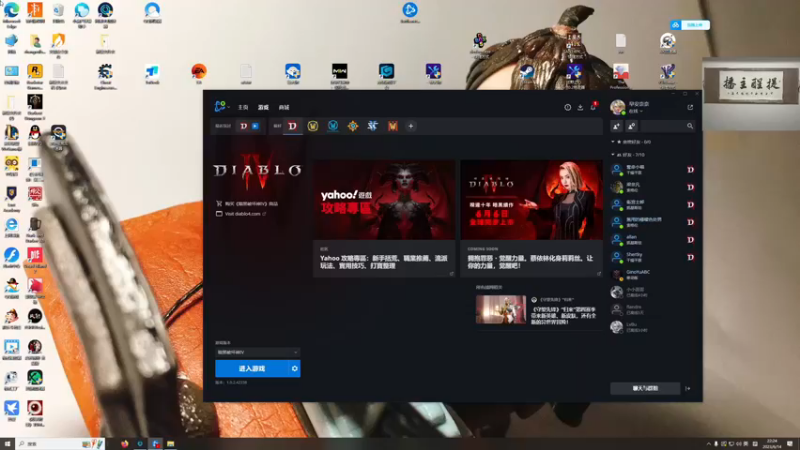Open the downloads icon in header
The height and width of the screenshot is (450, 800).
[x=580, y=107]
